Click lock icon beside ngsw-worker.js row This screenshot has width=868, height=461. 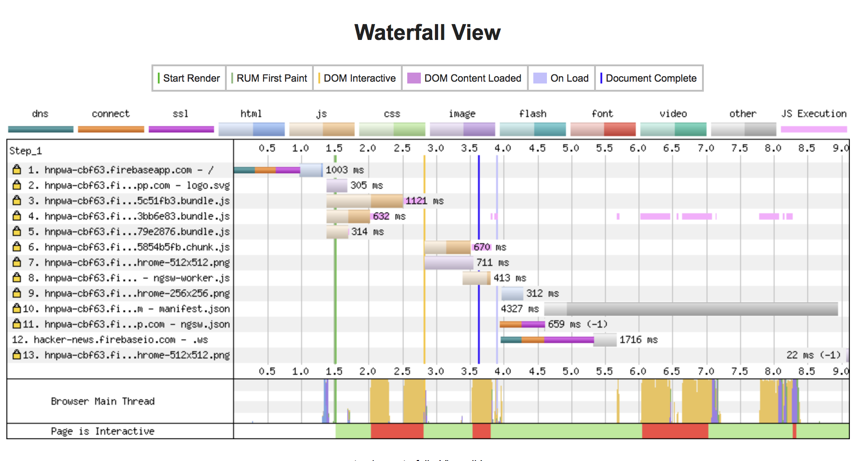17,278
